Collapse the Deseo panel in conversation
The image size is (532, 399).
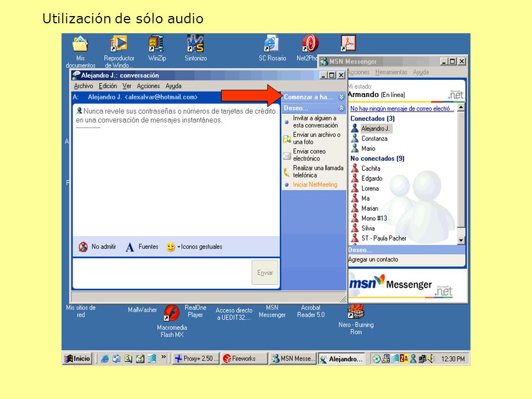341,108
